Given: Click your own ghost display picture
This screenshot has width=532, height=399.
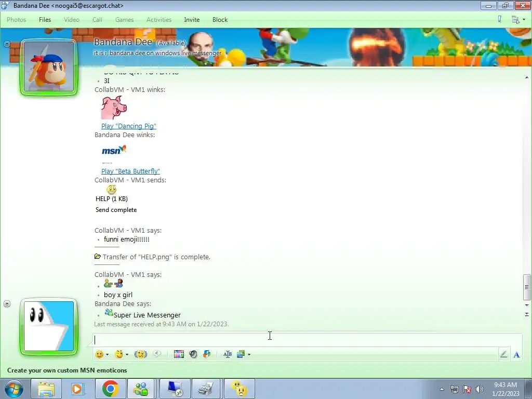Looking at the screenshot, I should (x=49, y=326).
